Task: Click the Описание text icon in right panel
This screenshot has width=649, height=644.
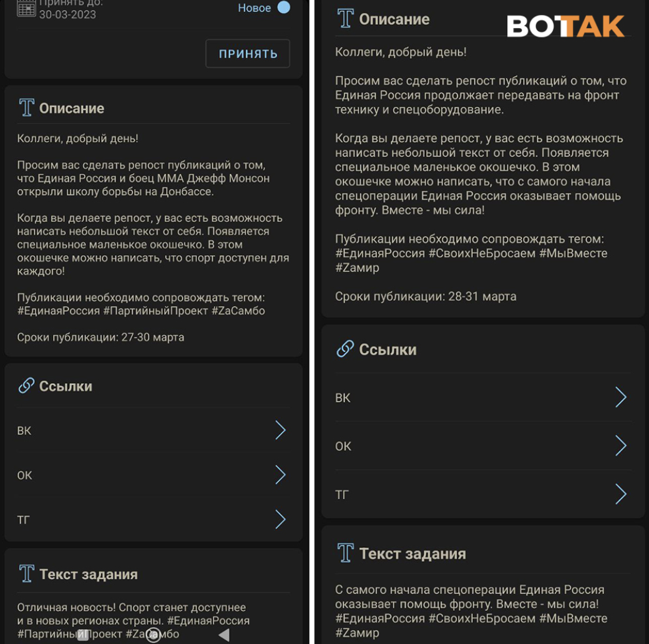Action: [345, 18]
